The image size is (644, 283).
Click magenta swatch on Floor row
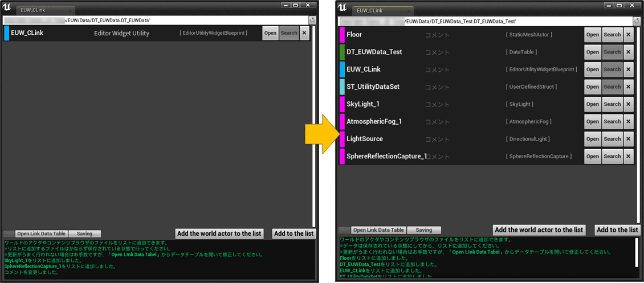[342, 35]
